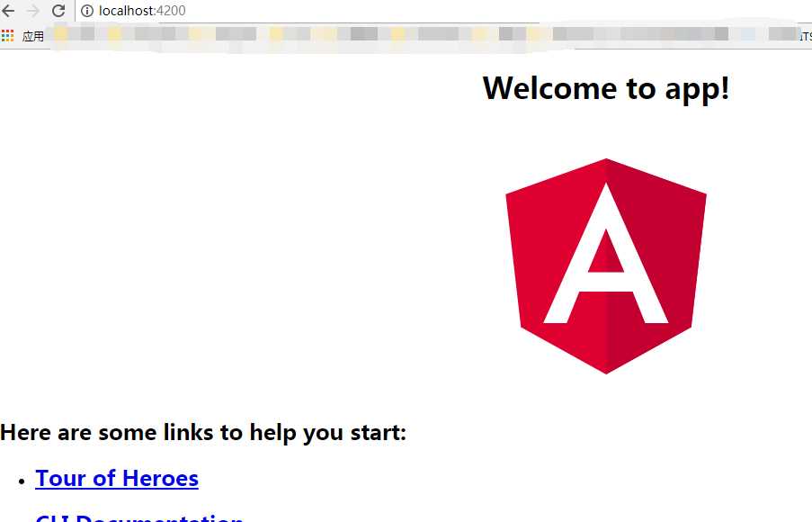This screenshot has width=812, height=522.
Task: Click the greyed-out forward arrow
Action: pyautogui.click(x=33, y=11)
